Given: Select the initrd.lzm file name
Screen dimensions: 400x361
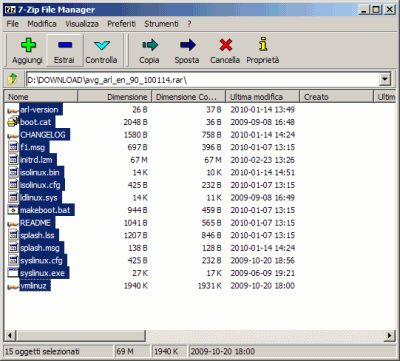Looking at the screenshot, I should coord(36,160).
